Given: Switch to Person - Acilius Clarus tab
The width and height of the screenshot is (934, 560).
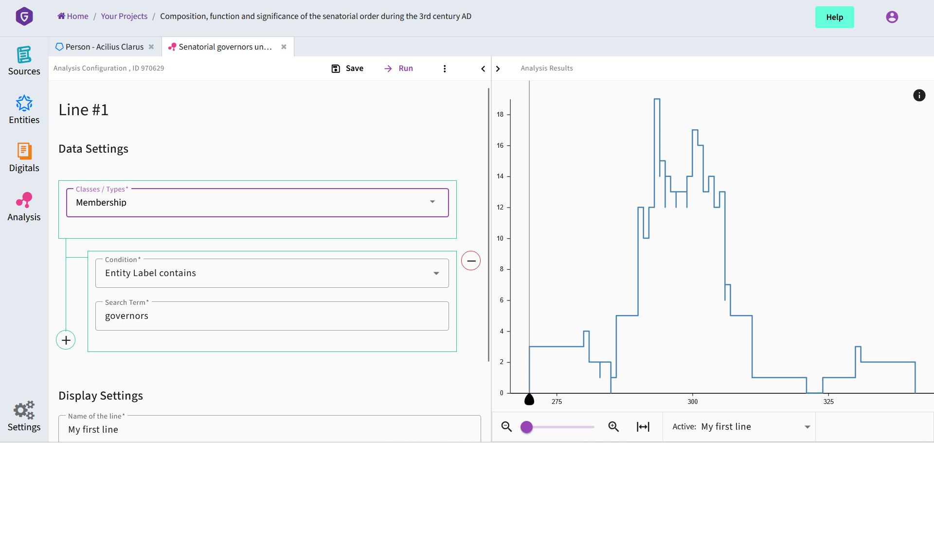Looking at the screenshot, I should click(104, 47).
